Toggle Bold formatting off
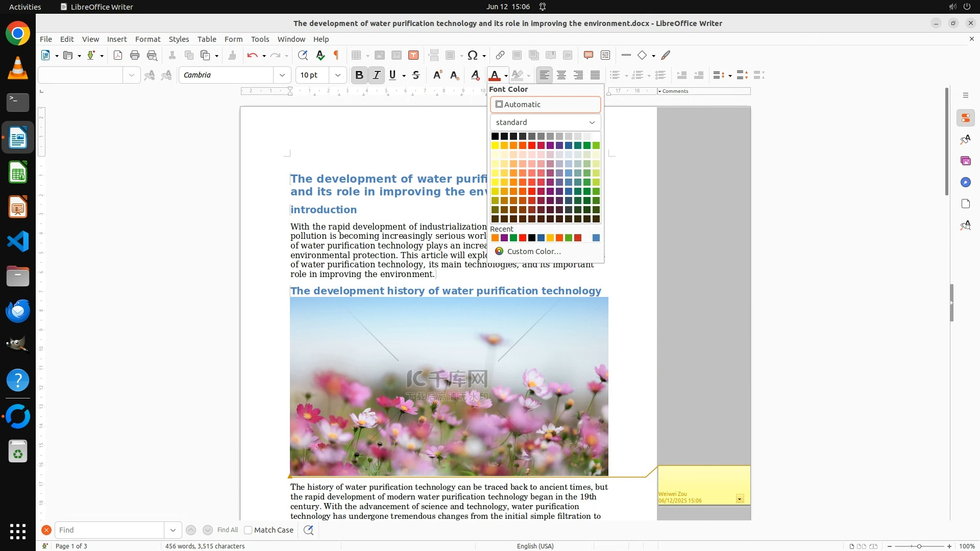Image resolution: width=980 pixels, height=551 pixels. point(359,75)
